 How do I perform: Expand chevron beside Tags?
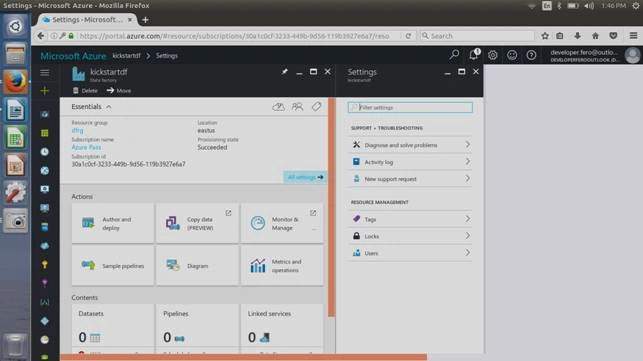click(x=467, y=219)
